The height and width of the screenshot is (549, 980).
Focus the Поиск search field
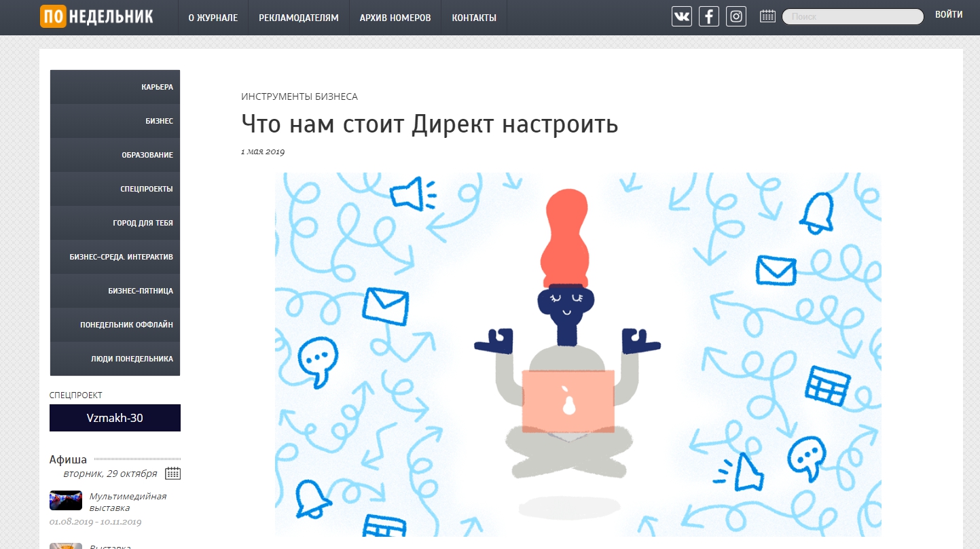point(852,17)
